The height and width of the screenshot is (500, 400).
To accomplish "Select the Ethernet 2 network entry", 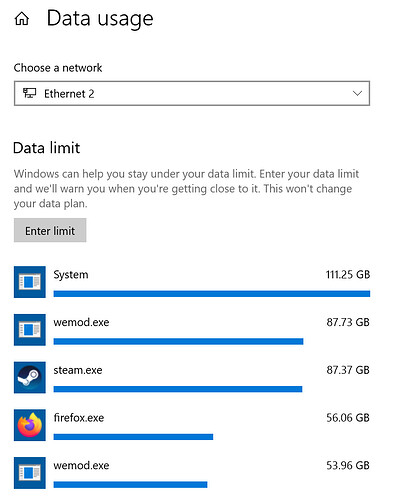I will click(69, 94).
